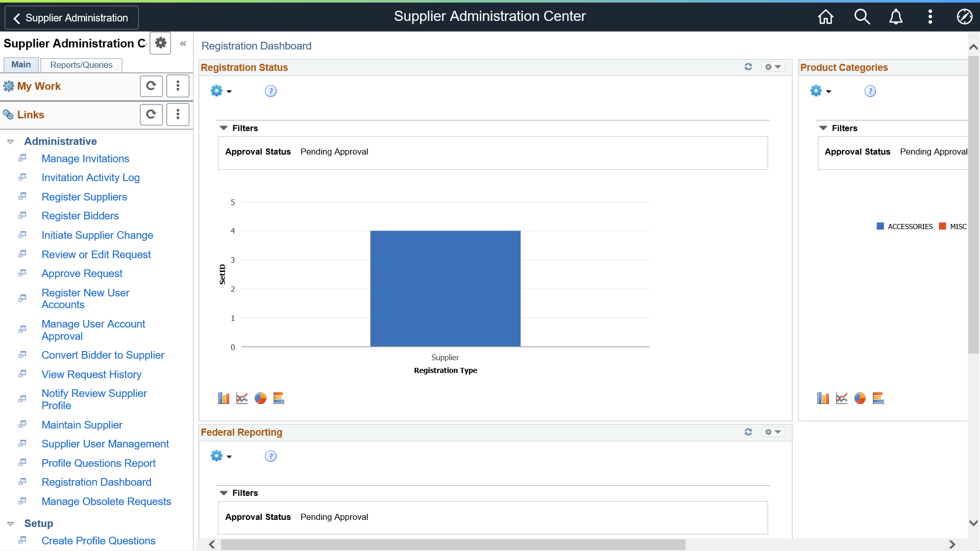Collapse the Filters section in Federal Reporting
Viewport: 980px width, 551px height.
click(x=224, y=492)
